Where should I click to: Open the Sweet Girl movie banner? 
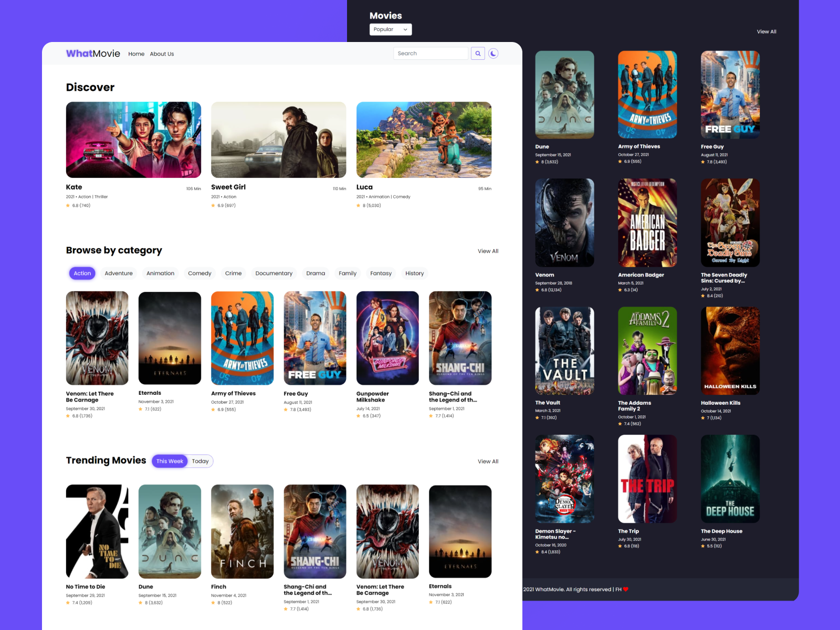[x=279, y=140]
